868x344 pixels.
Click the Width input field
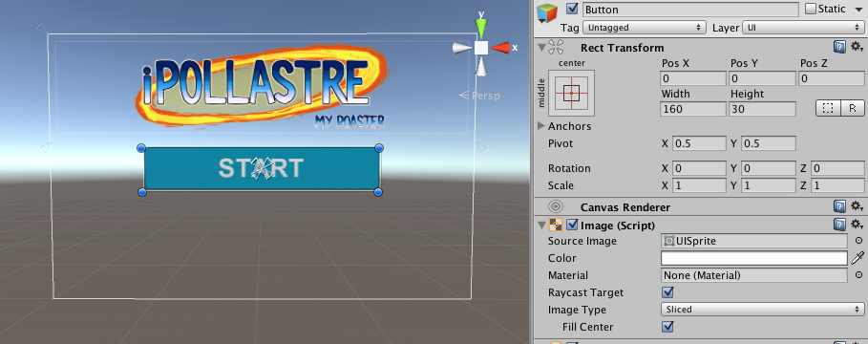pos(693,109)
